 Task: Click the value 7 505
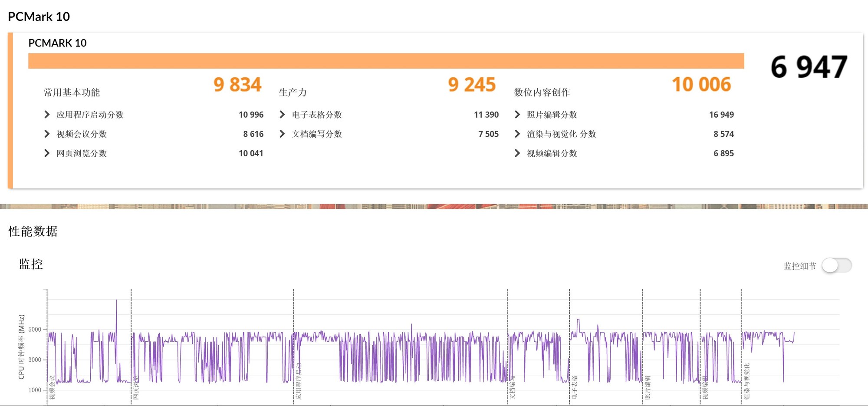489,134
